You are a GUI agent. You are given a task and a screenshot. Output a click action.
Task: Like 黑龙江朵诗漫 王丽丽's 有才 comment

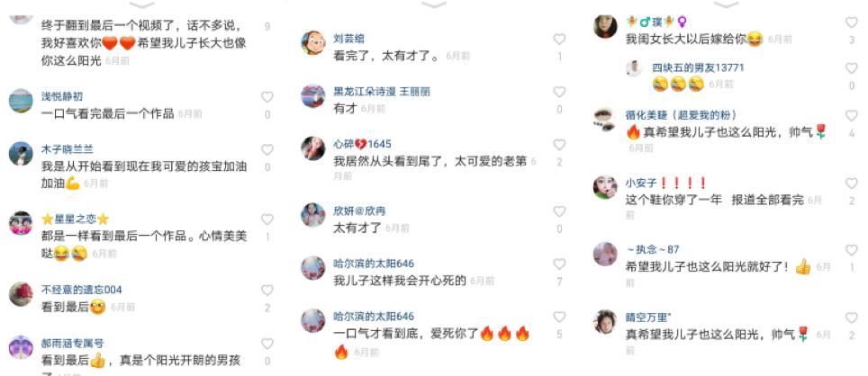point(560,92)
